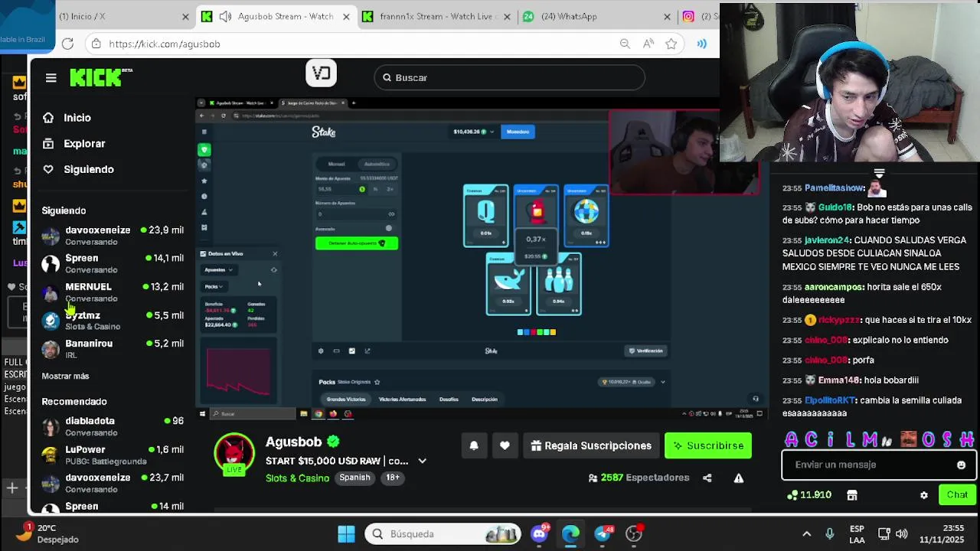Viewport: 980px width, 551px height.
Task: Open Spreen channel with 14,1 mil
Action: point(113,263)
